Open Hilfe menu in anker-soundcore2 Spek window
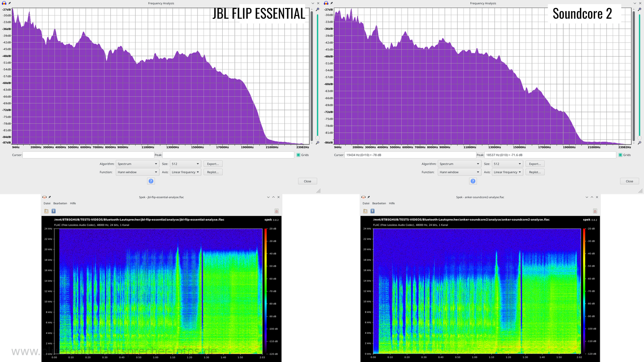The height and width of the screenshot is (362, 644). pyautogui.click(x=392, y=203)
